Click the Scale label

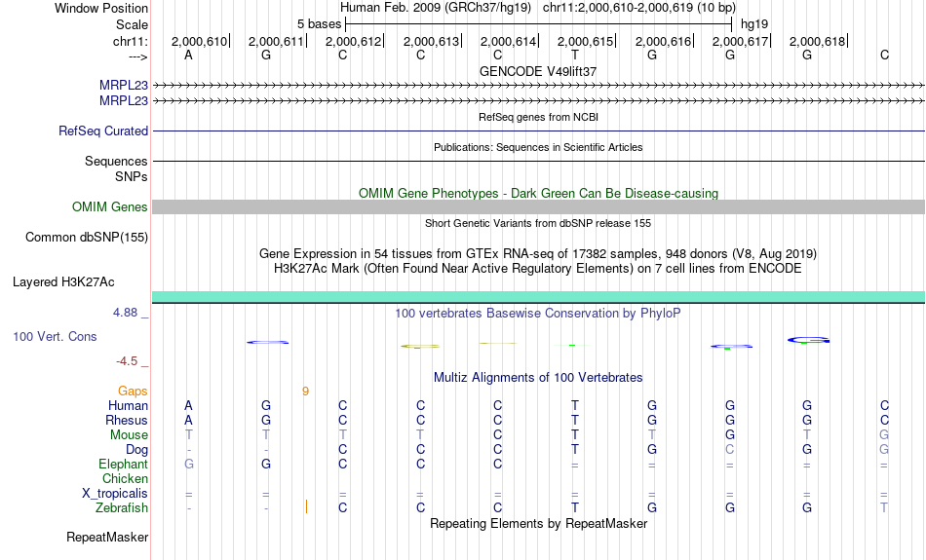click(132, 24)
